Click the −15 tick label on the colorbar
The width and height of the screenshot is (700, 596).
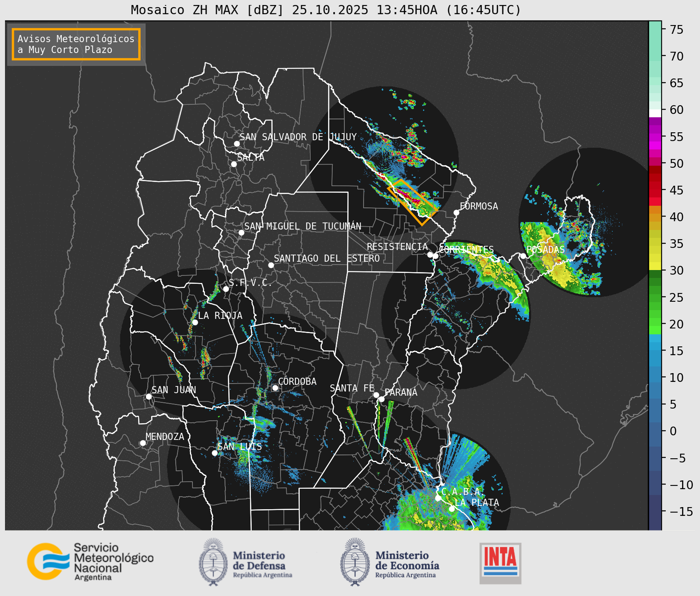tap(681, 511)
